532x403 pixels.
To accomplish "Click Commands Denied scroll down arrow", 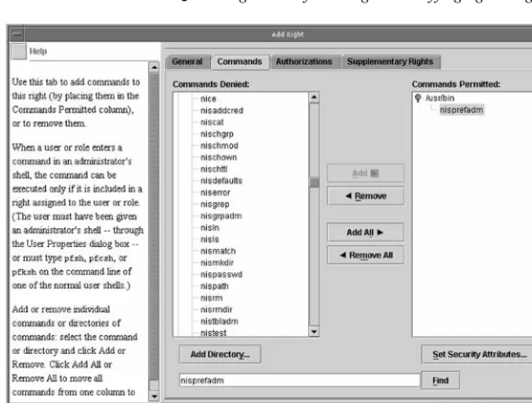I will (x=314, y=331).
